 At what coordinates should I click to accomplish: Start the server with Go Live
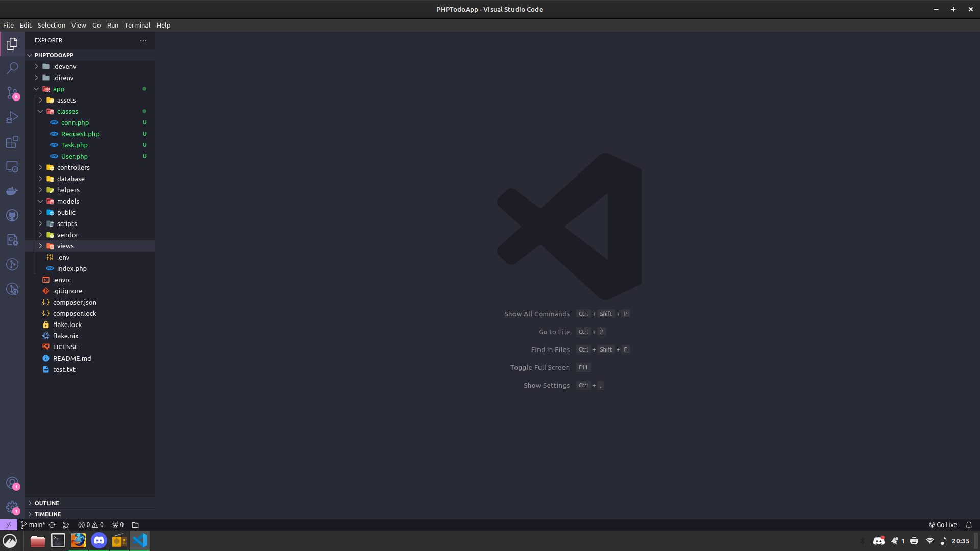[x=943, y=524]
